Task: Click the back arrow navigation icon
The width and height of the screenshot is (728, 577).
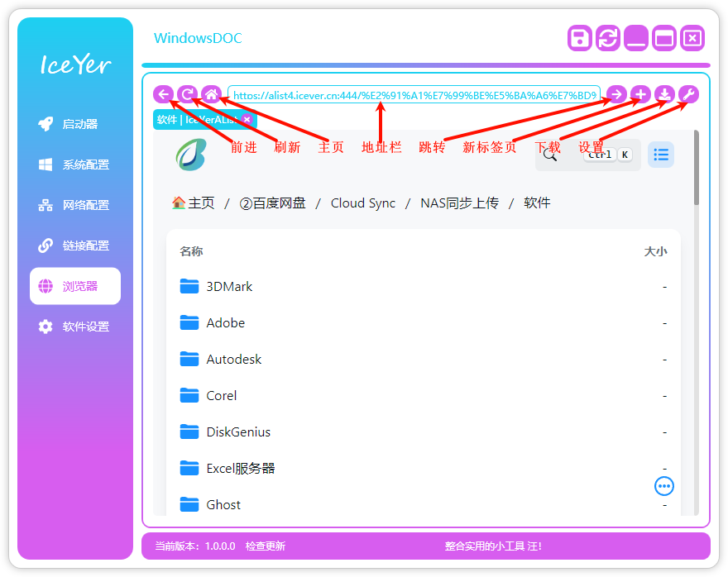Action: 164,94
